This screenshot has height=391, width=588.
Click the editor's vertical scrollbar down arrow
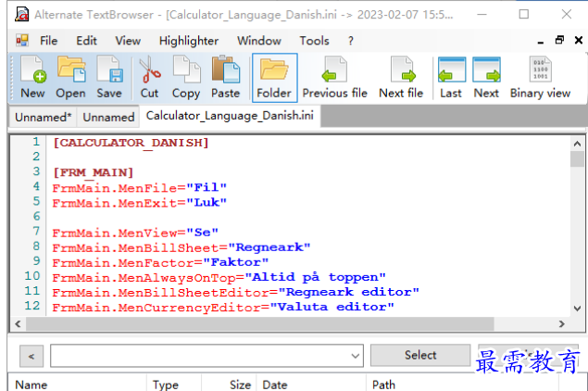tap(577, 309)
